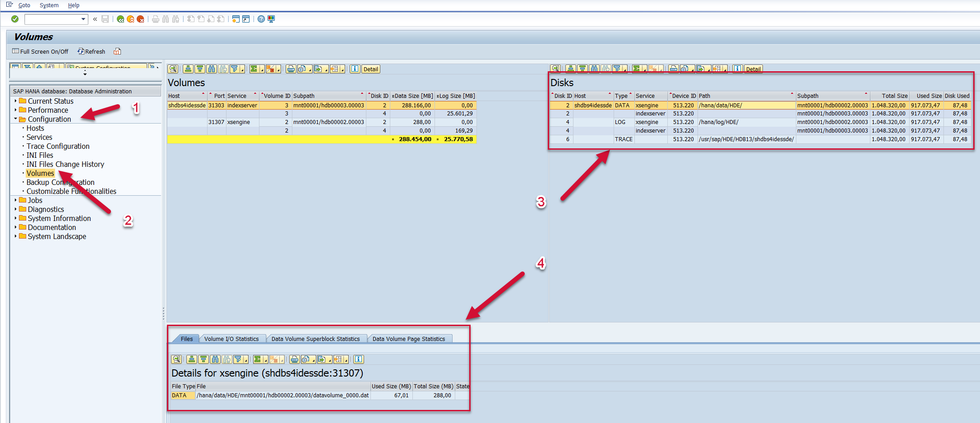Click the green Enter checkmark icon
The image size is (980, 423).
point(15,19)
